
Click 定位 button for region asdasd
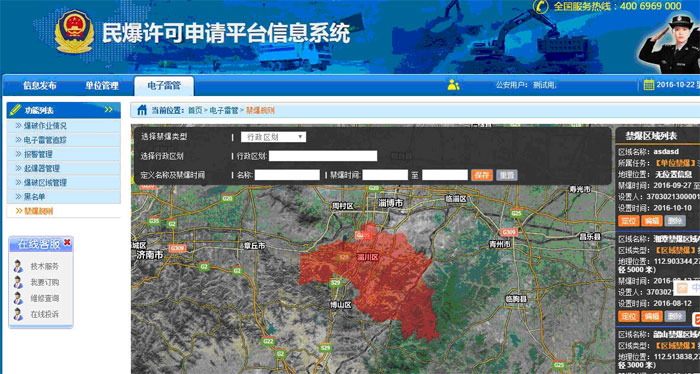[629, 220]
